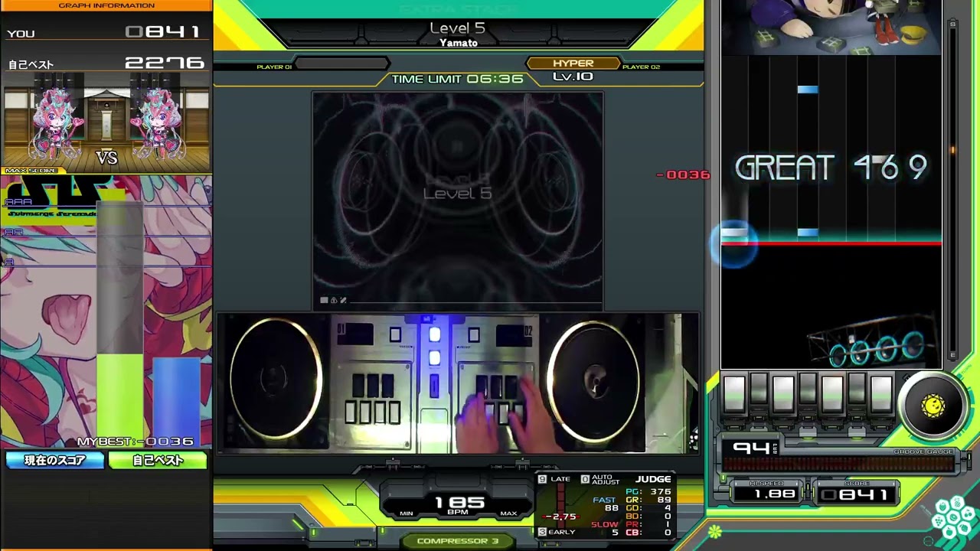980x551 pixels.
Task: Click the background video Level 5 window
Action: click(x=458, y=200)
